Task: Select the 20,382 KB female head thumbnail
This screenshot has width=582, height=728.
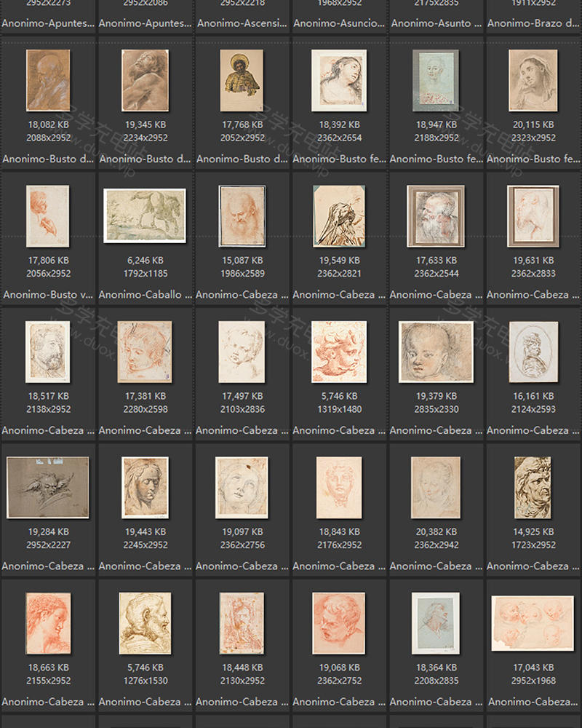Action: (436, 487)
